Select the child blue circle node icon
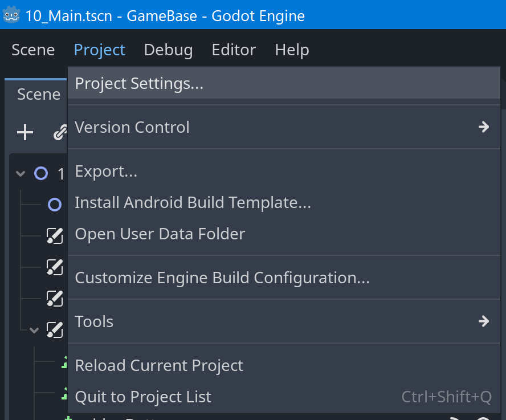 pos(55,204)
